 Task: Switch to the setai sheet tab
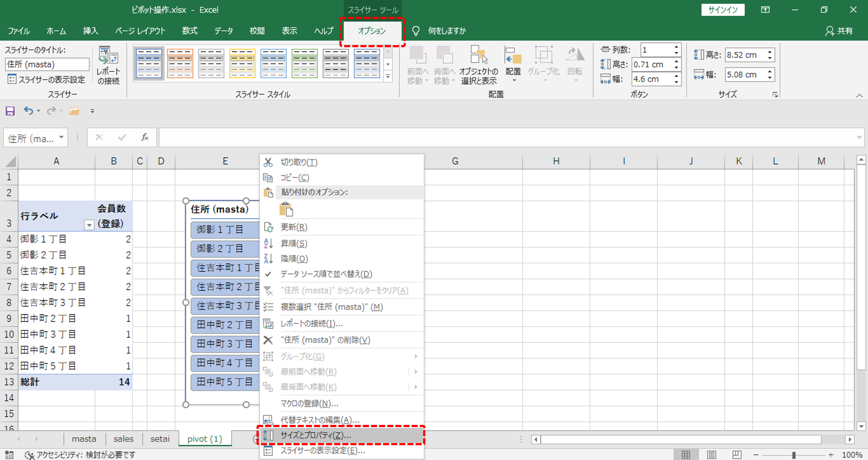pos(160,439)
